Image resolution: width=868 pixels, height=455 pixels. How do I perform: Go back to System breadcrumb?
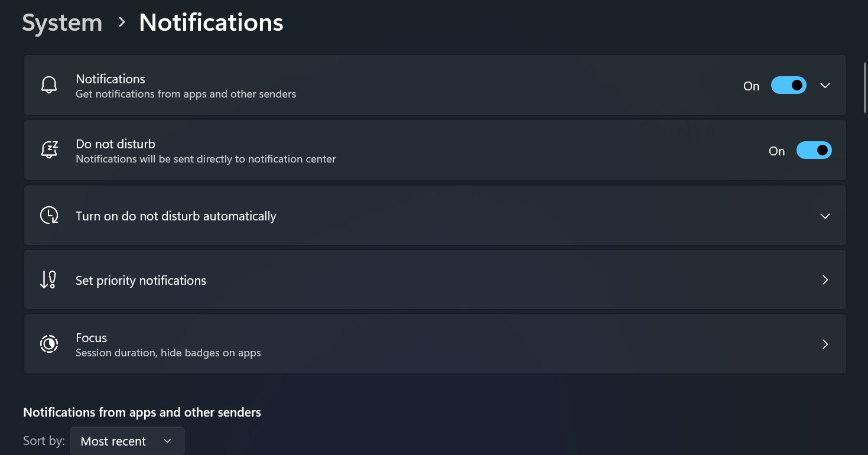click(62, 22)
